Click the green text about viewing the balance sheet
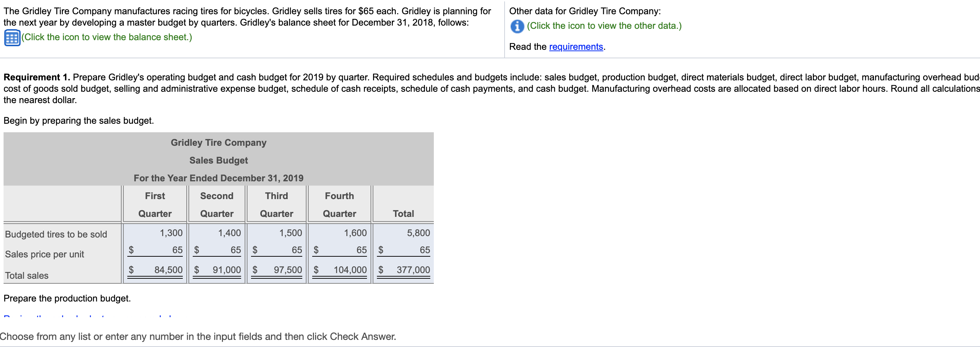Viewport: 980px width, 347px height. pos(107,37)
